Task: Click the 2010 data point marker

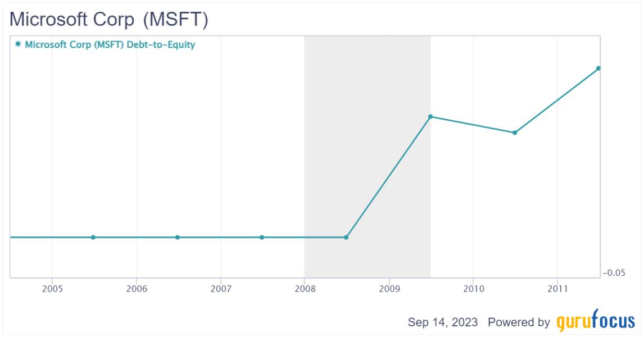Action: [x=515, y=133]
